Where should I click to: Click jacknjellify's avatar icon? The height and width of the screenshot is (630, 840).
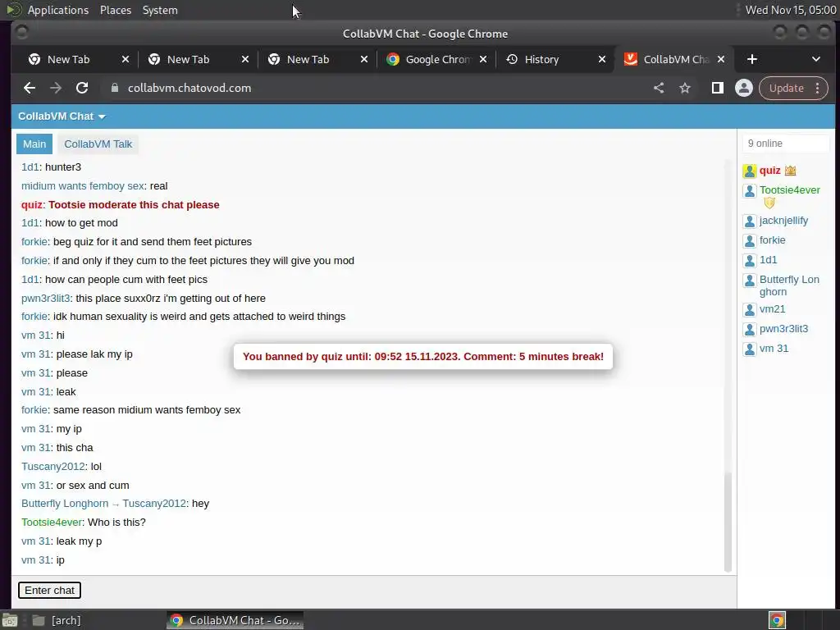tap(750, 221)
